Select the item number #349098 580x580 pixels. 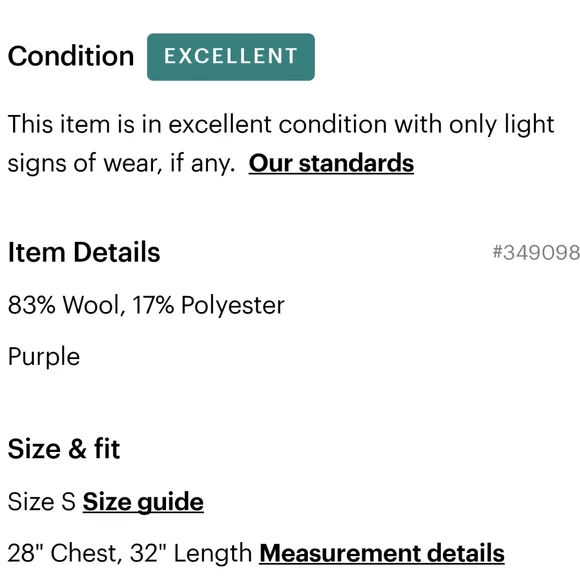click(536, 253)
